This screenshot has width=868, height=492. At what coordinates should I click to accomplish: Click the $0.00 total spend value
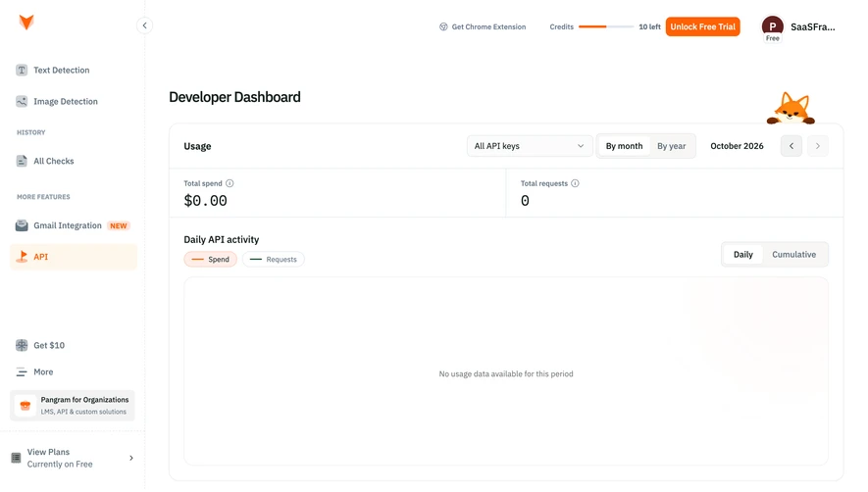click(x=205, y=200)
